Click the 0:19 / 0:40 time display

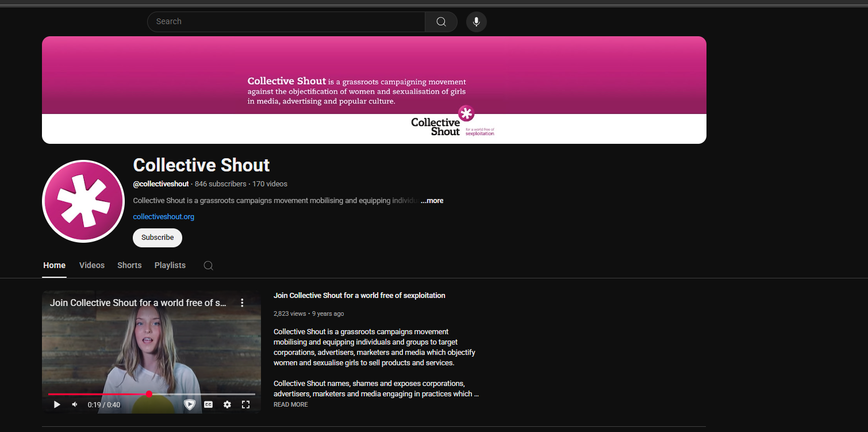(x=104, y=405)
